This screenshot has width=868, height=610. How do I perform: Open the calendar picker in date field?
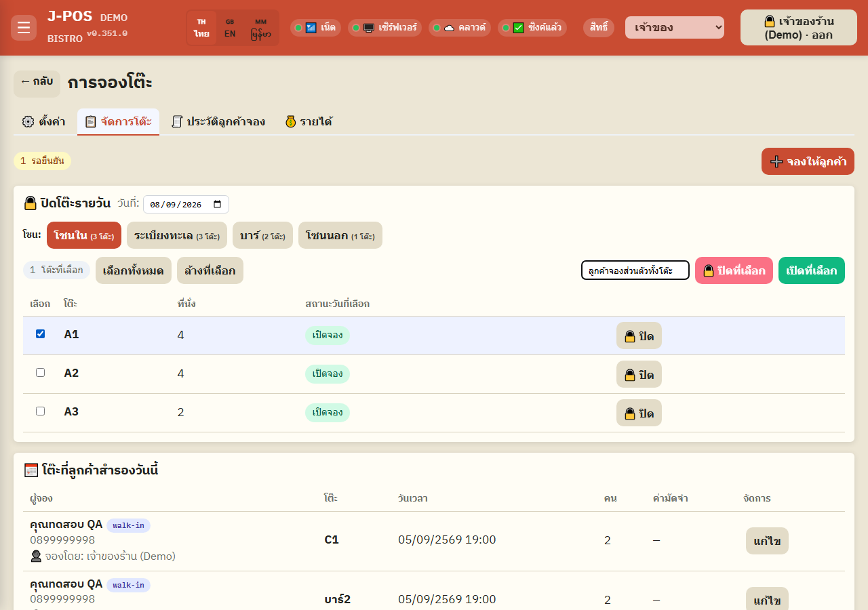pyautogui.click(x=217, y=204)
